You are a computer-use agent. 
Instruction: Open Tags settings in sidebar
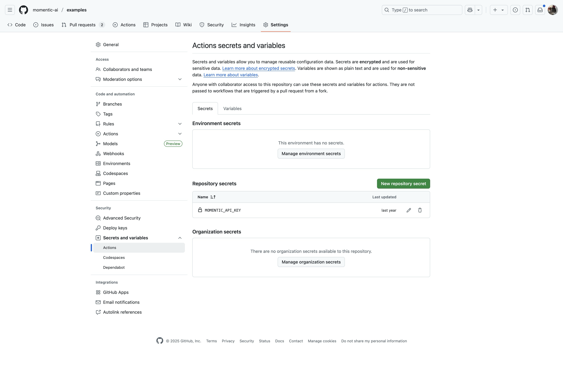click(139, 114)
